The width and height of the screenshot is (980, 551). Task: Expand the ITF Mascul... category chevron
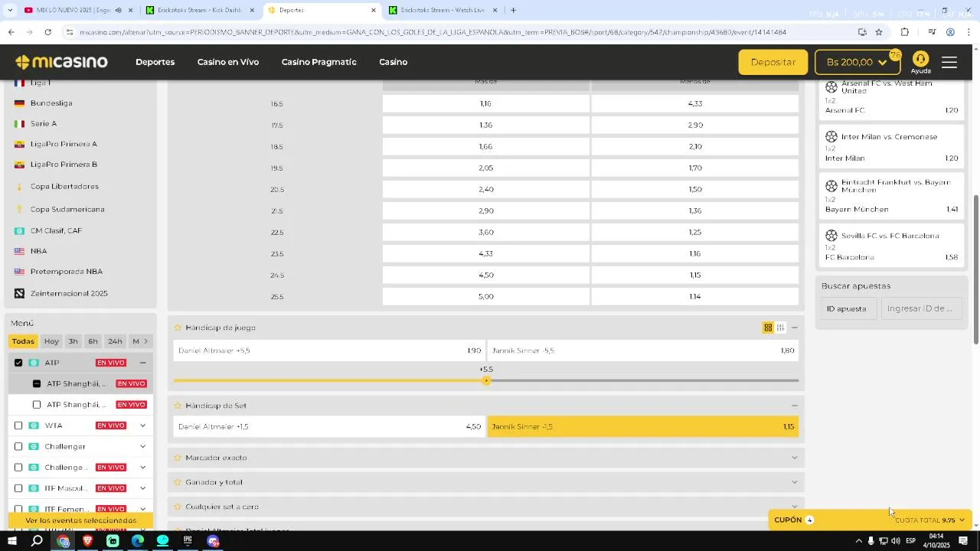(143, 488)
